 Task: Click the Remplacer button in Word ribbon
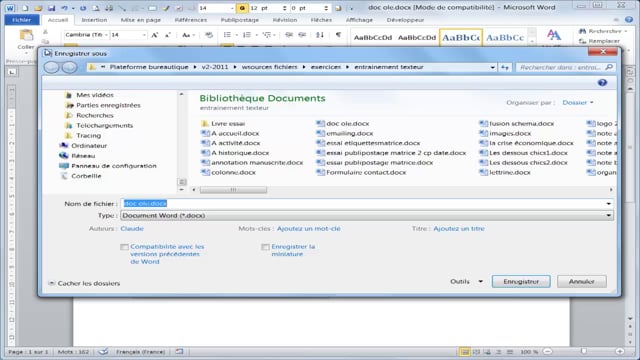click(x=600, y=41)
